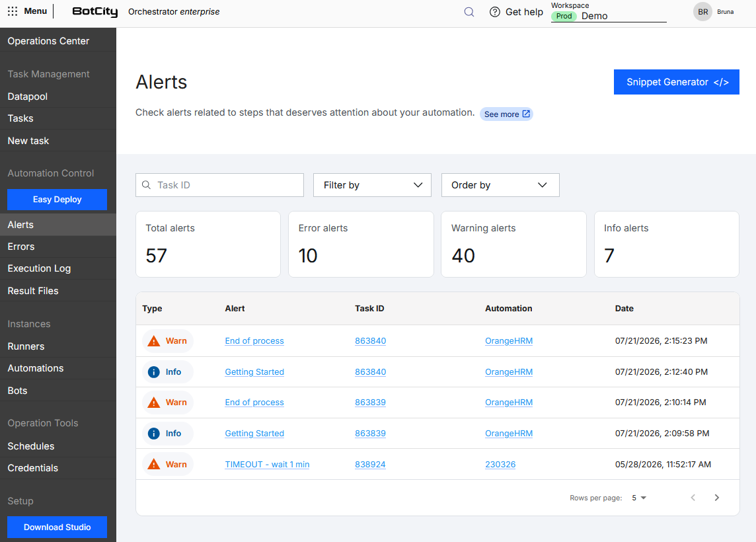Open automation 230326 link

(x=500, y=465)
